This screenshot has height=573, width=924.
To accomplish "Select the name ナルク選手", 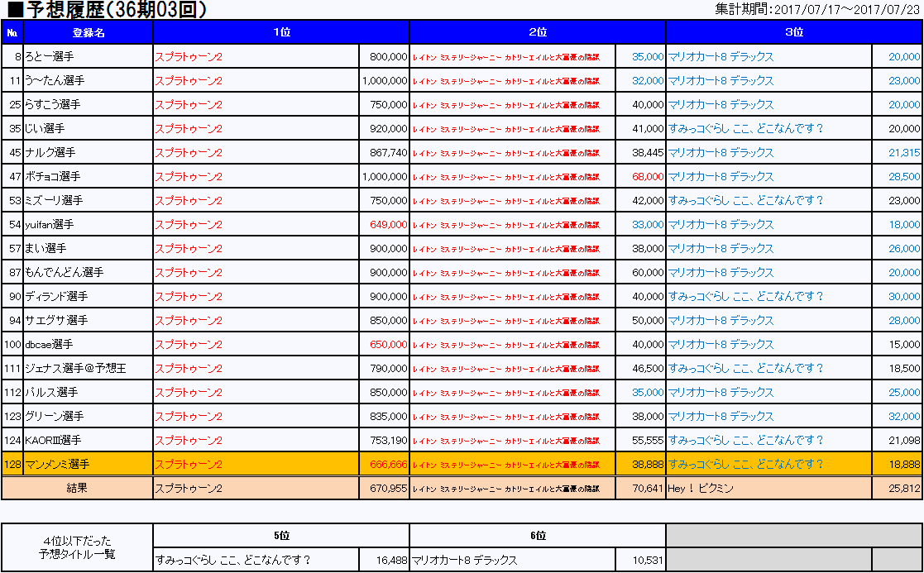I will (50, 152).
